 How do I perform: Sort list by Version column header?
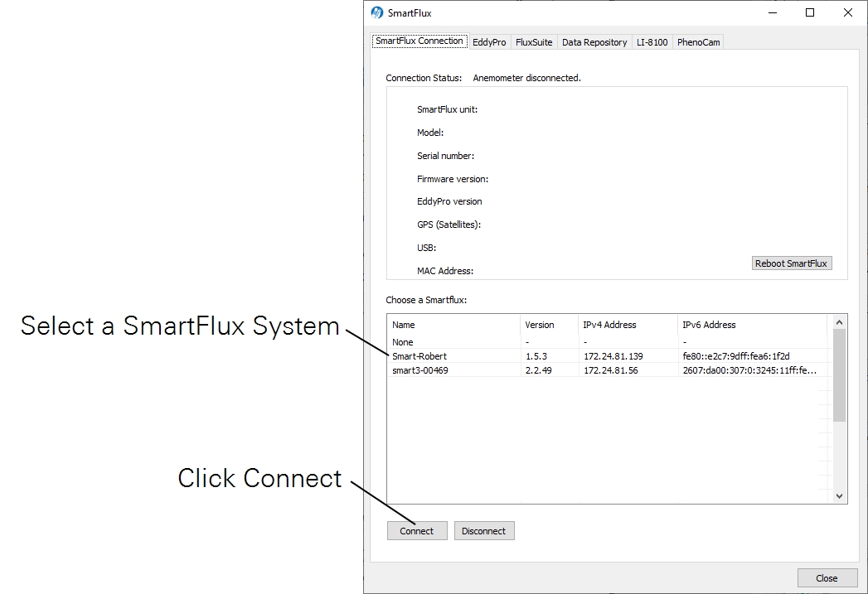550,325
